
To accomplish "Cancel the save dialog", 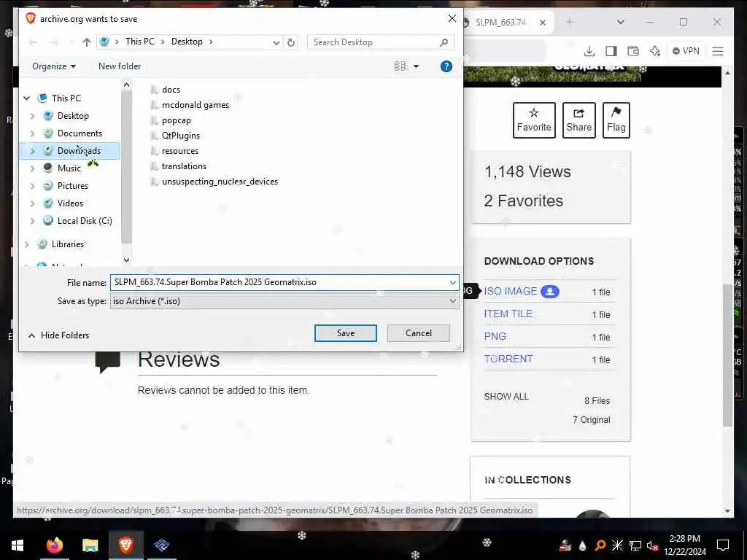I will tap(418, 333).
